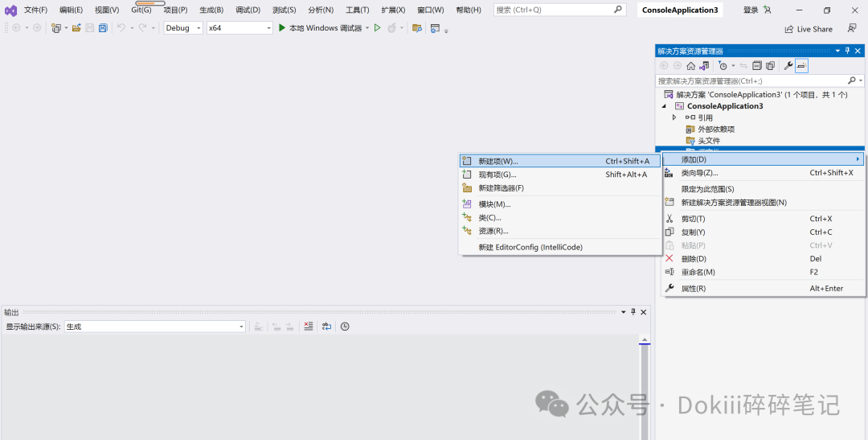The width and height of the screenshot is (868, 440).
Task: Click the Save All toolbar icon
Action: click(x=103, y=27)
